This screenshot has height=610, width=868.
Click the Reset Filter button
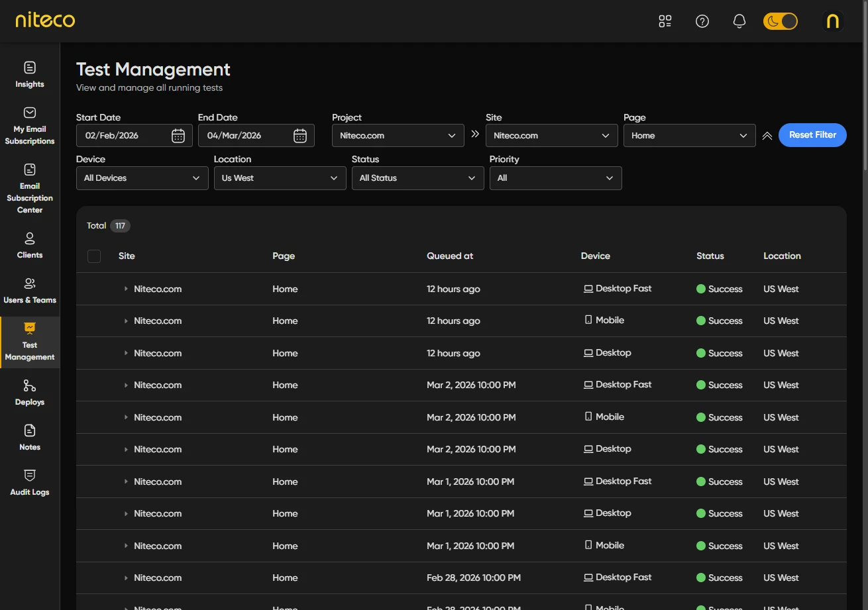pyautogui.click(x=812, y=135)
